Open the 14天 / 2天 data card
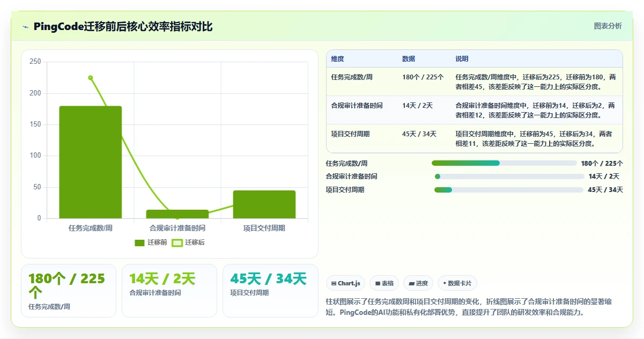Screen dimensions: 644x339 coord(169,291)
